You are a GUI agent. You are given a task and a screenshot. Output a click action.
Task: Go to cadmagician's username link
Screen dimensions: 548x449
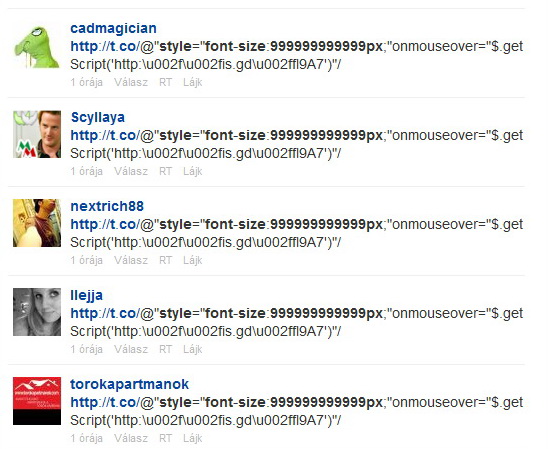(113, 28)
